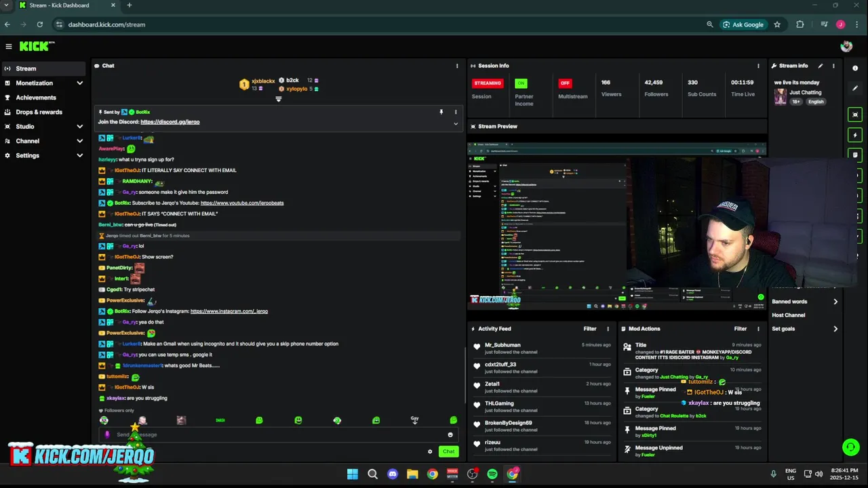Open Jerqo's YouTube link in chat
This screenshot has height=488, width=868.
(x=242, y=203)
